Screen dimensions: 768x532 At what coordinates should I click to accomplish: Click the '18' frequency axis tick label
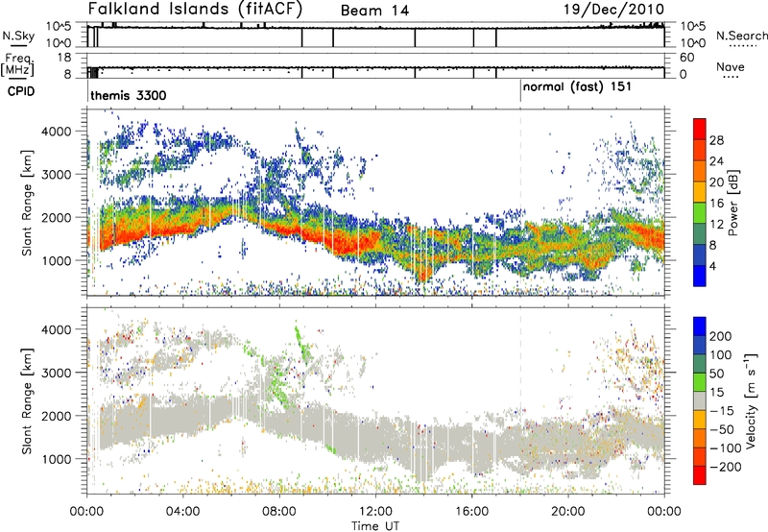tap(64, 58)
